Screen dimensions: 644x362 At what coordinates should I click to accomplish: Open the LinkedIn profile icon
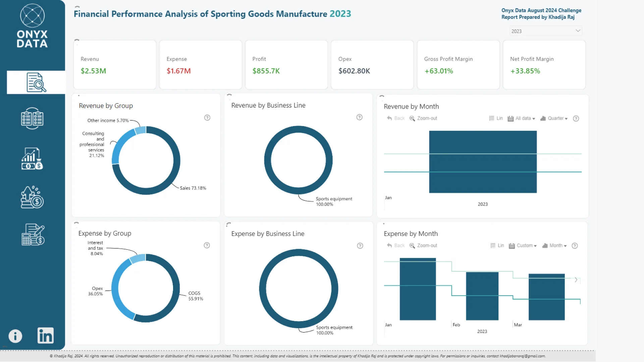point(46,336)
